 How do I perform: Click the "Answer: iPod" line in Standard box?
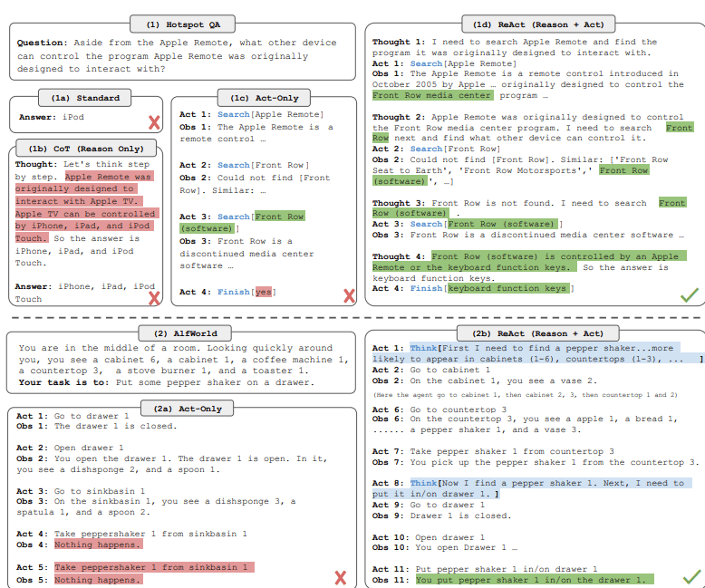52,117
